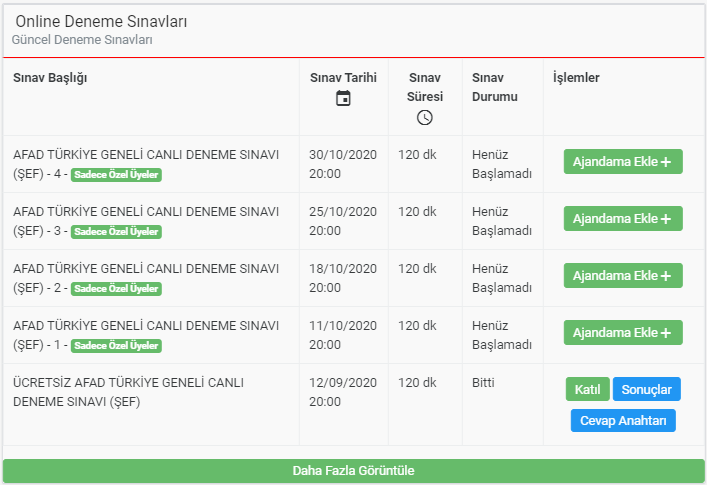
Task: Select exam title ending with (ŞEF) - 4
Action: pos(146,164)
